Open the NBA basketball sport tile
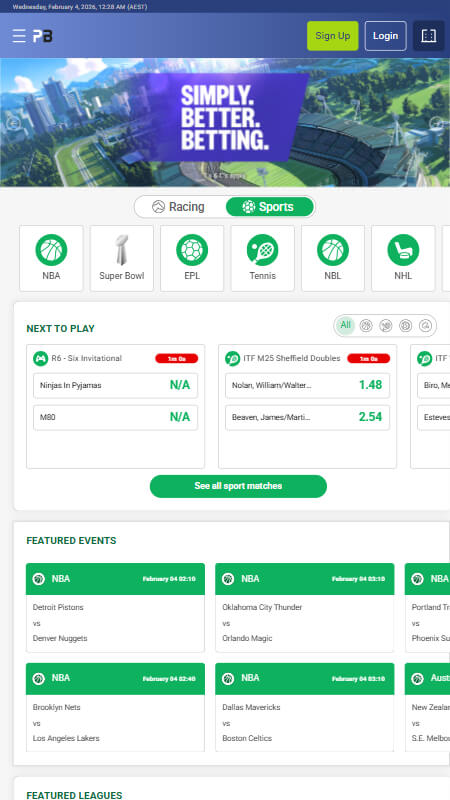 (51, 258)
